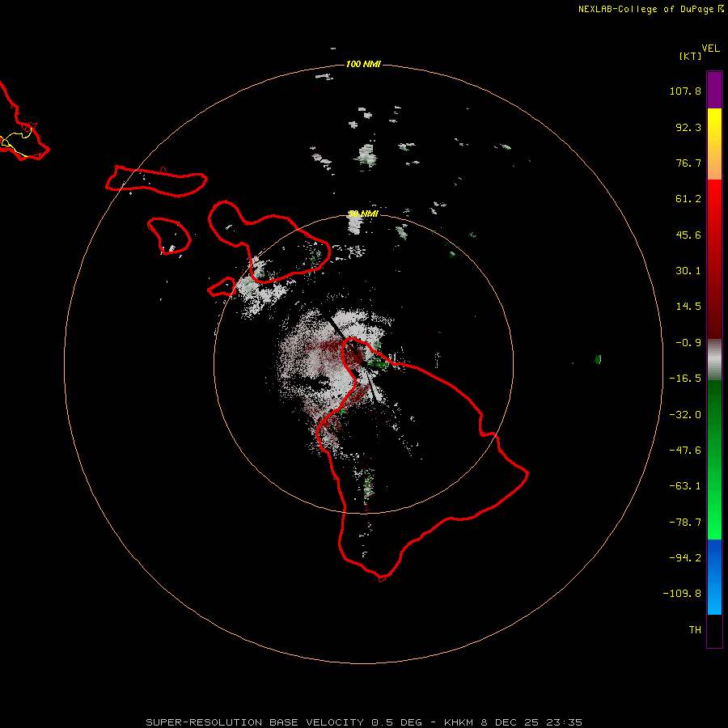Click the -0.9 legend value

coord(688,343)
